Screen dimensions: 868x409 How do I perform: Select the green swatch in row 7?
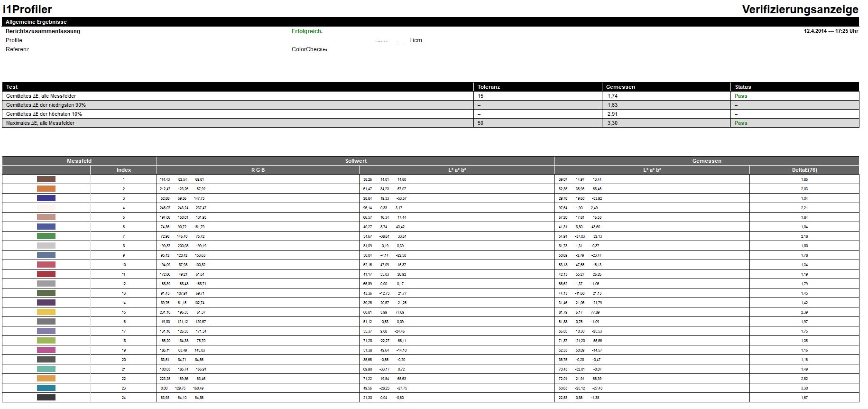point(46,236)
